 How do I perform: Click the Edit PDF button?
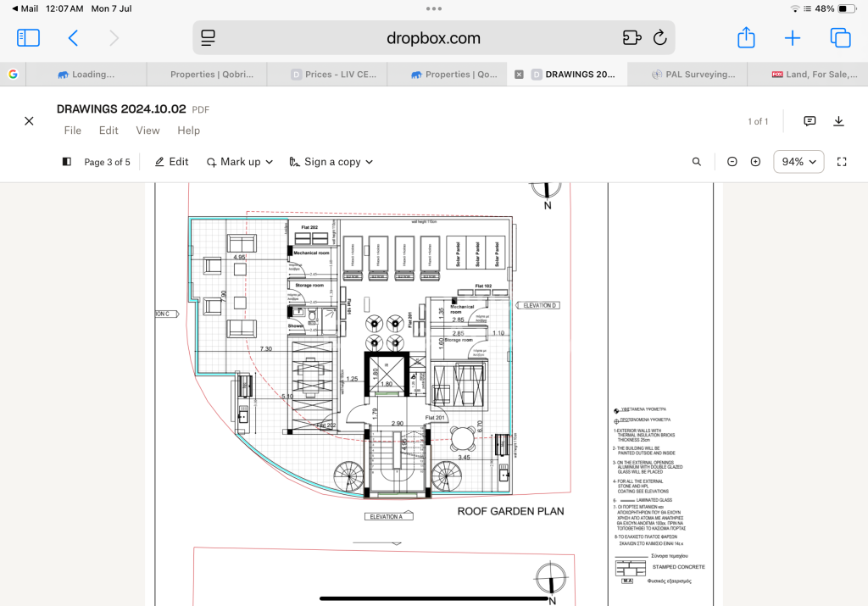coord(171,162)
